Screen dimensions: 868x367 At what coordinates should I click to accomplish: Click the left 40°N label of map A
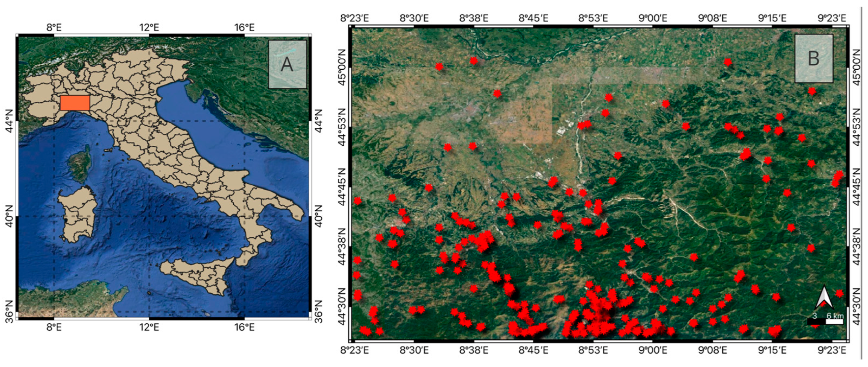[9, 216]
